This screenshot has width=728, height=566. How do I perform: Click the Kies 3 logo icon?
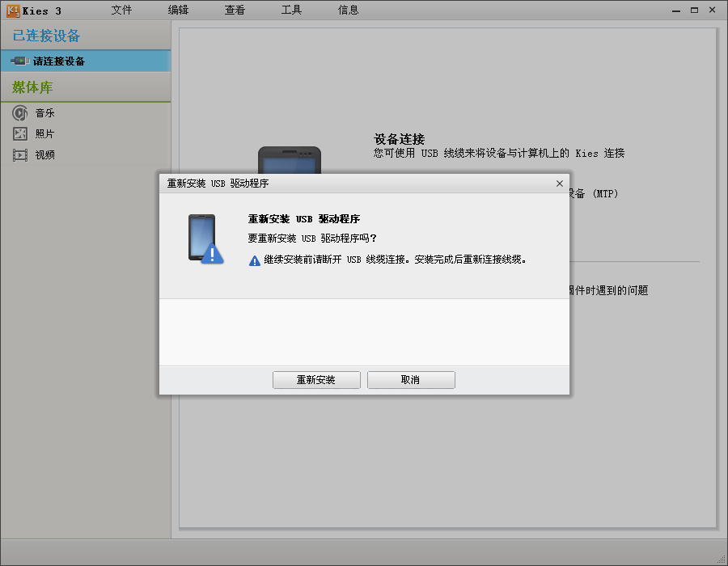13,11
